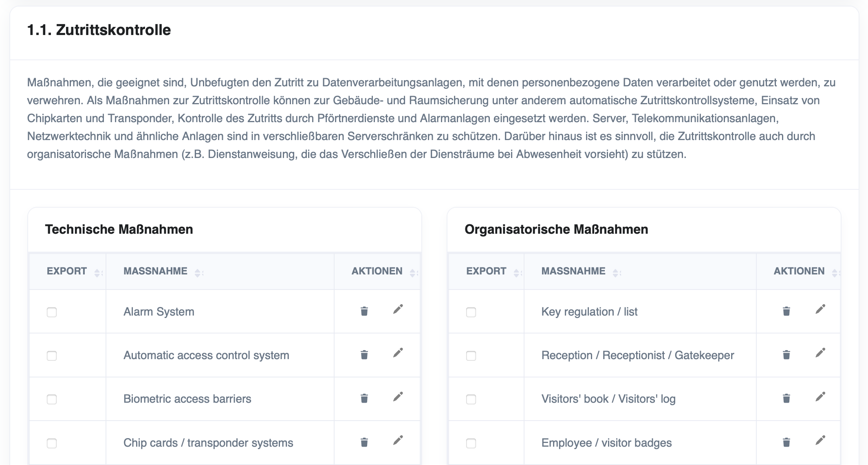Image resolution: width=868 pixels, height=465 pixels.
Task: Click the Automatic access control system text
Action: tap(206, 355)
